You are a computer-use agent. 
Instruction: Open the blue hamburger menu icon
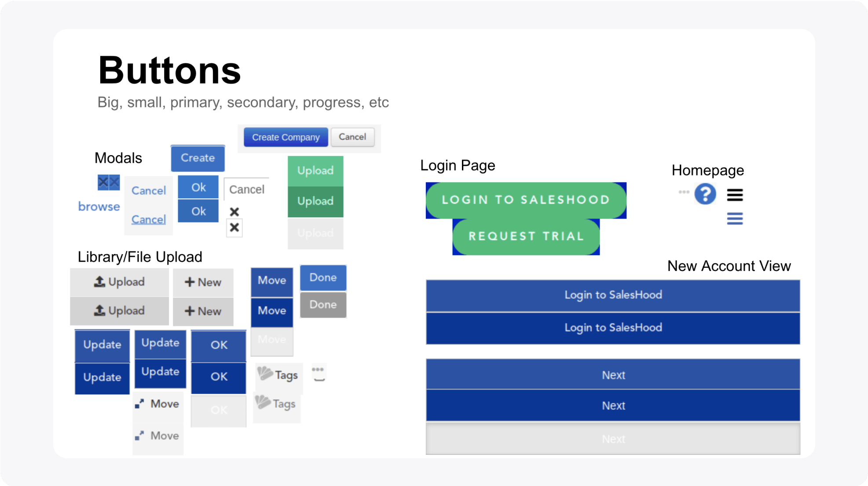pos(735,219)
